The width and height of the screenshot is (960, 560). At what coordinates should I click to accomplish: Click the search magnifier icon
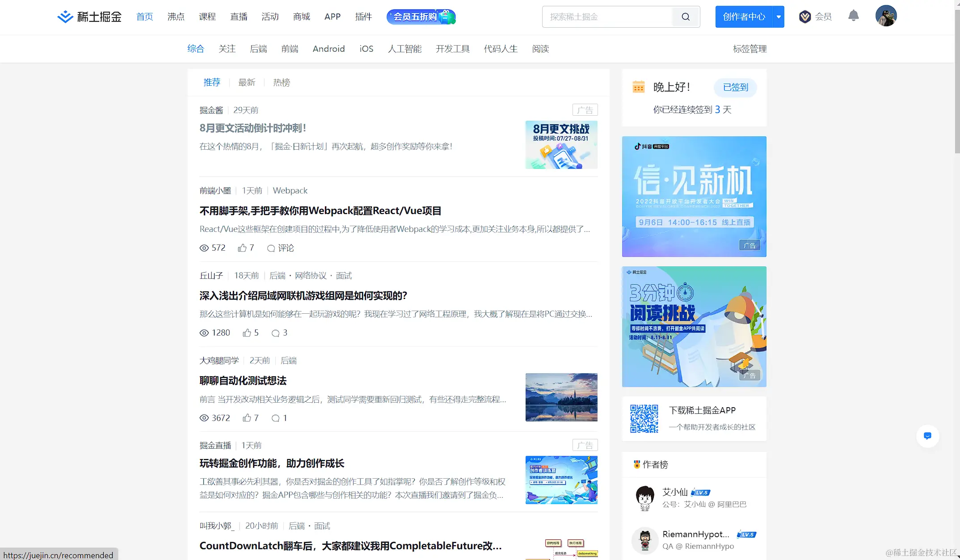point(686,17)
